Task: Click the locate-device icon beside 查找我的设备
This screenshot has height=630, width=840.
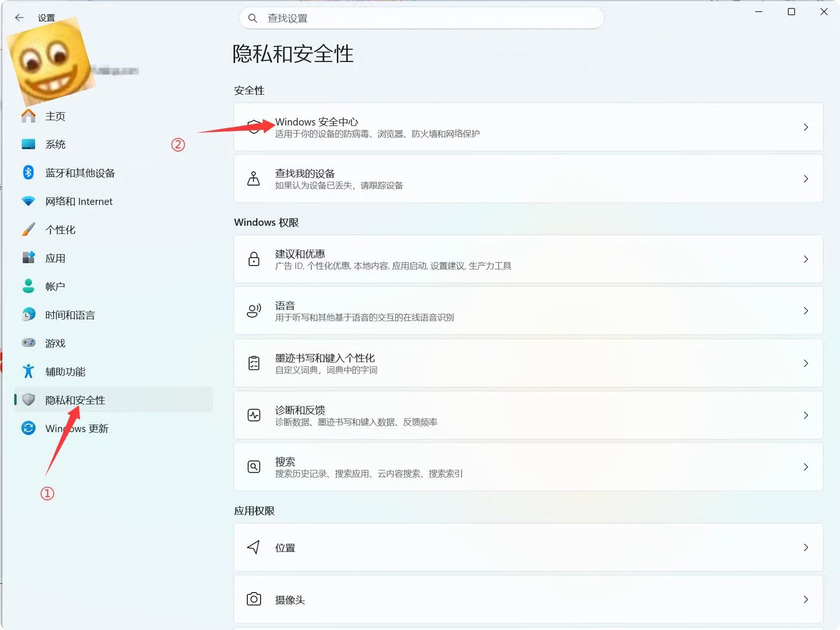Action: [254, 178]
